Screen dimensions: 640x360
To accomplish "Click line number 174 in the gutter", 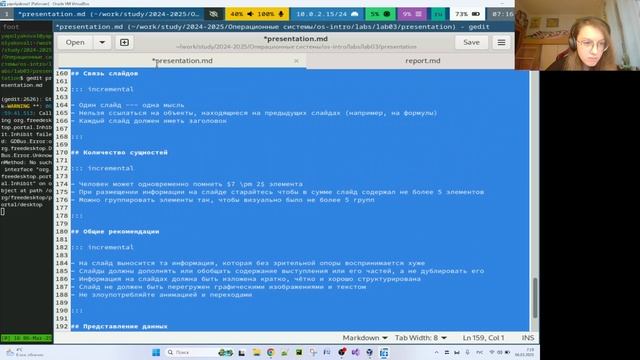I will click(62, 184).
